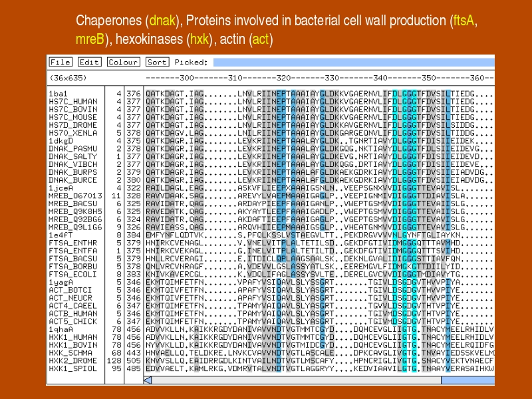Open the Sort dropdown menu
The width and height of the screenshot is (532, 399).
click(157, 63)
